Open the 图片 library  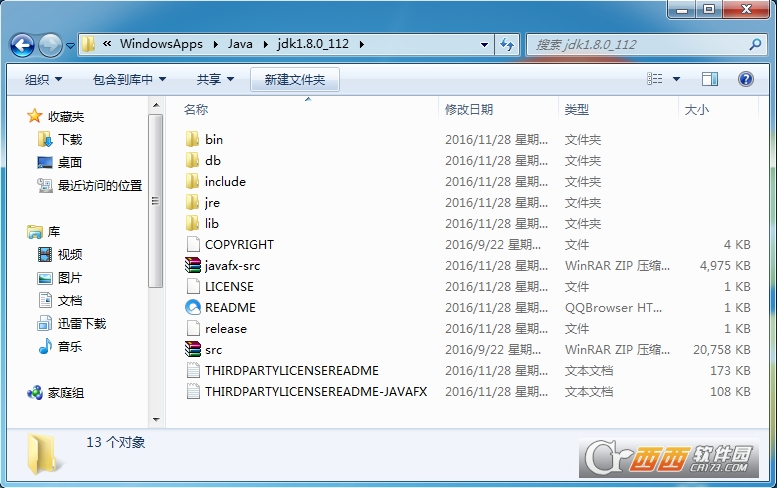[70, 278]
